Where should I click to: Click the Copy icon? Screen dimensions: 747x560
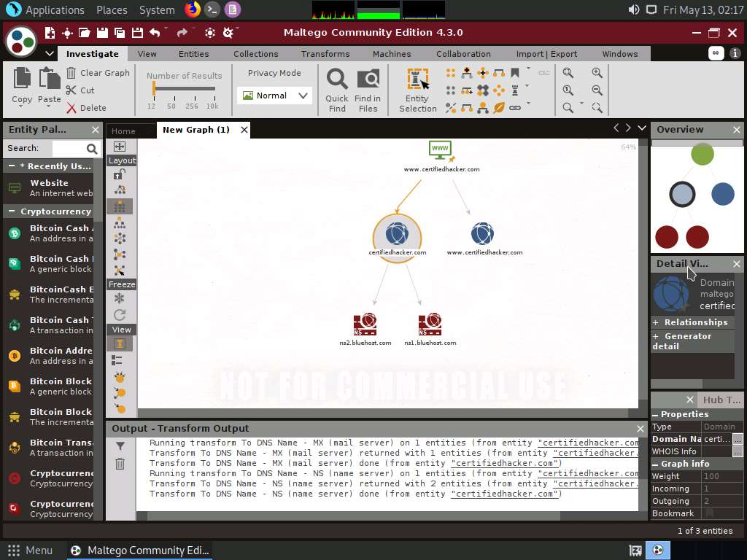coord(22,79)
